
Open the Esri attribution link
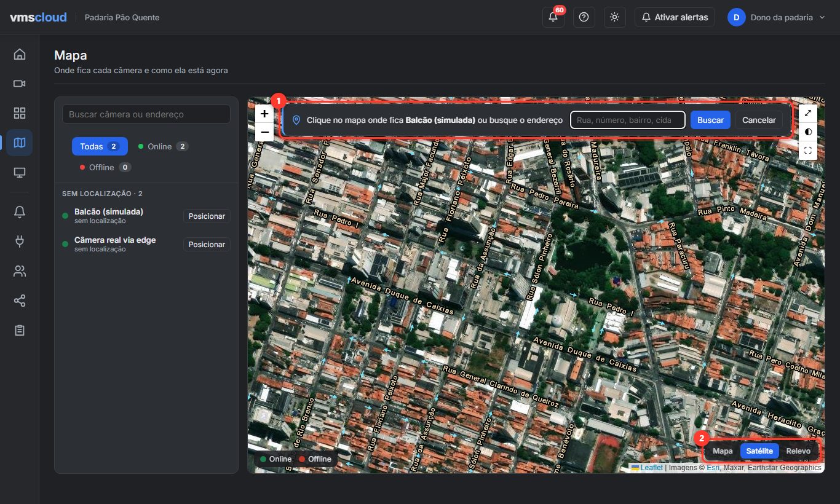pyautogui.click(x=713, y=468)
